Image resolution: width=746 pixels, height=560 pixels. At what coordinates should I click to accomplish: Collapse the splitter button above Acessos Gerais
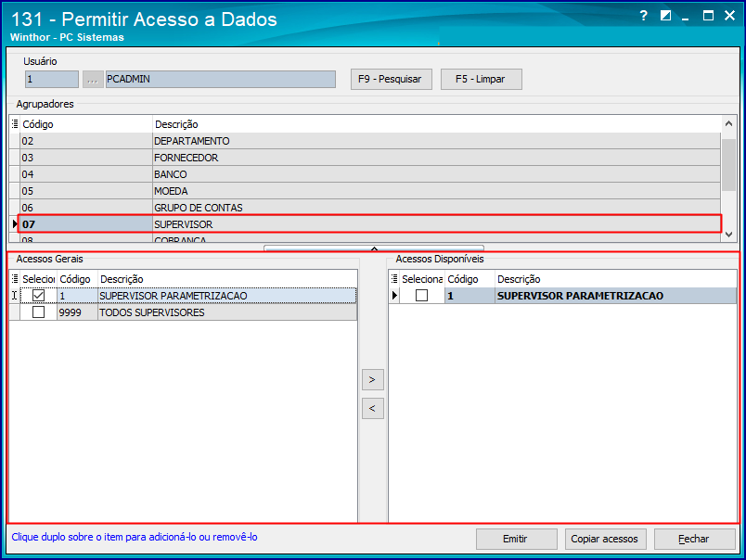[x=373, y=248]
